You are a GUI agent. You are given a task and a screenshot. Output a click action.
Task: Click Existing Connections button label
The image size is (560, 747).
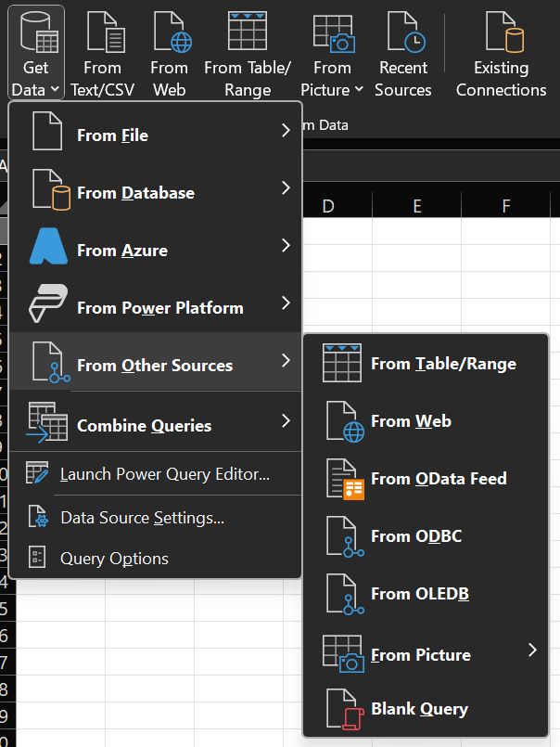(501, 79)
